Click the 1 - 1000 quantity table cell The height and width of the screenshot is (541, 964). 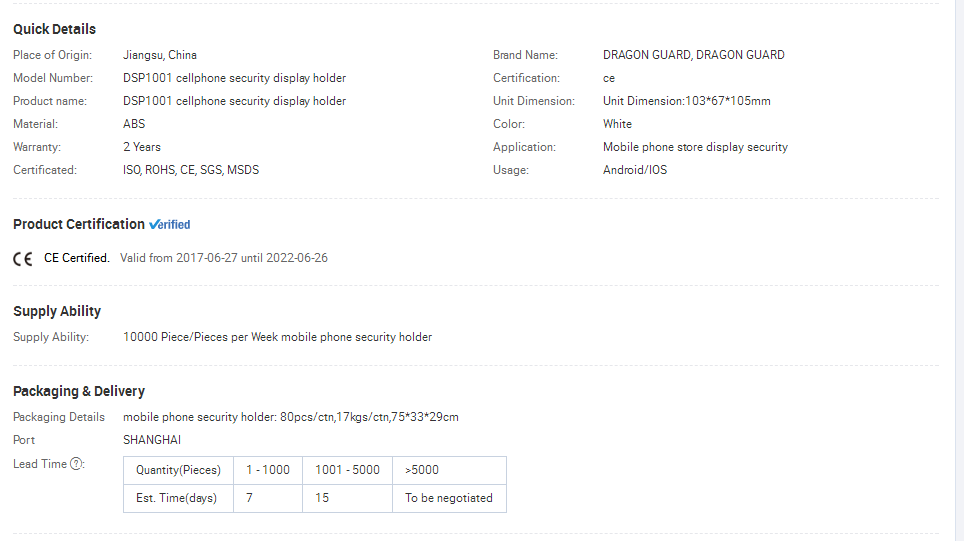[268, 470]
